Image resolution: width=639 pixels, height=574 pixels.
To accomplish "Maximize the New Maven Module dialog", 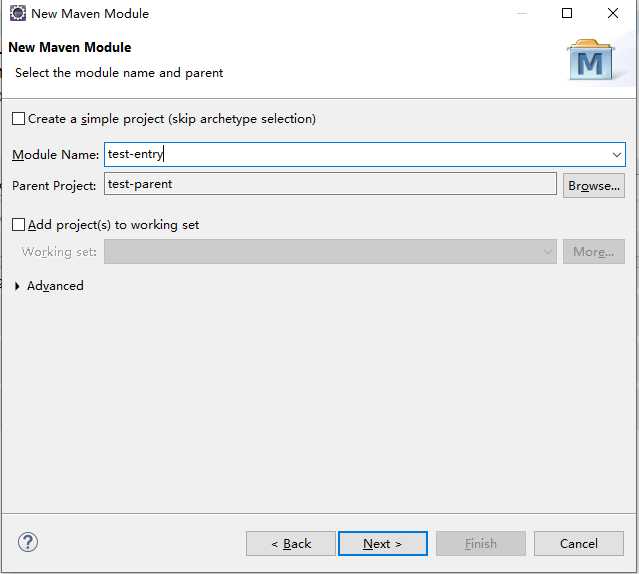I will 567,13.
